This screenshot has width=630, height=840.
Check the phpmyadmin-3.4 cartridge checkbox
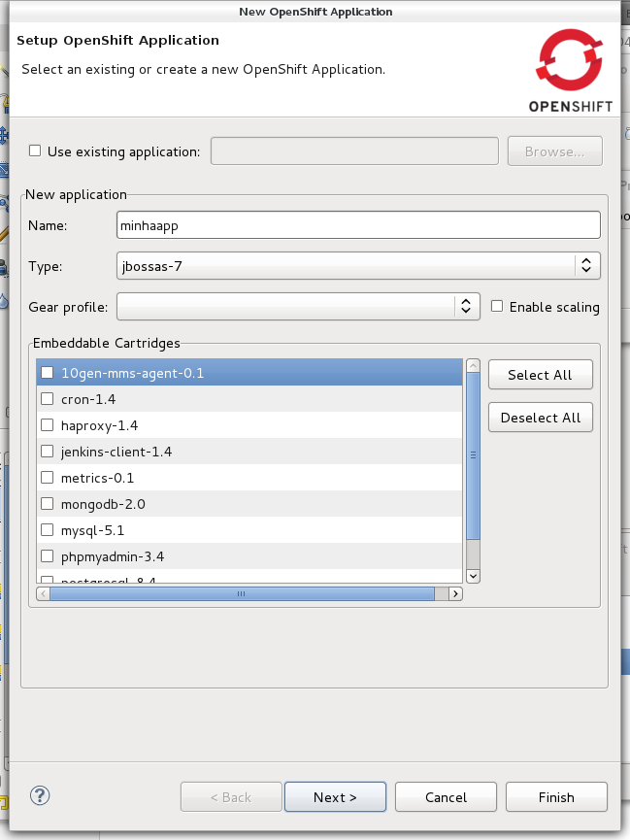[48, 556]
